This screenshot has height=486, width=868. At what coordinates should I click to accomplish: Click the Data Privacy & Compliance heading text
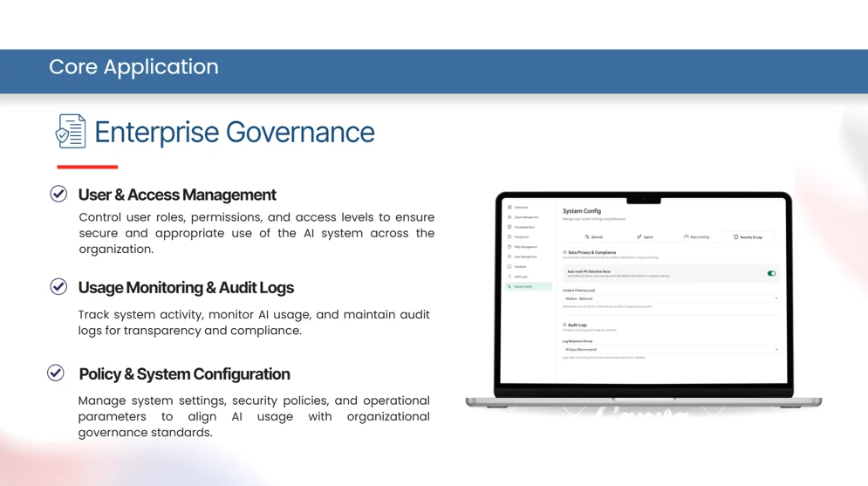pos(591,252)
